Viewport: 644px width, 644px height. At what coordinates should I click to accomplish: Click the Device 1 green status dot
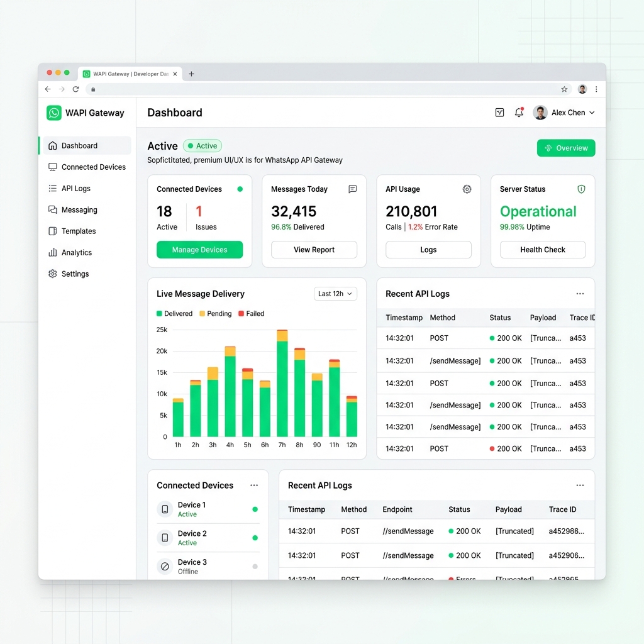(x=255, y=509)
